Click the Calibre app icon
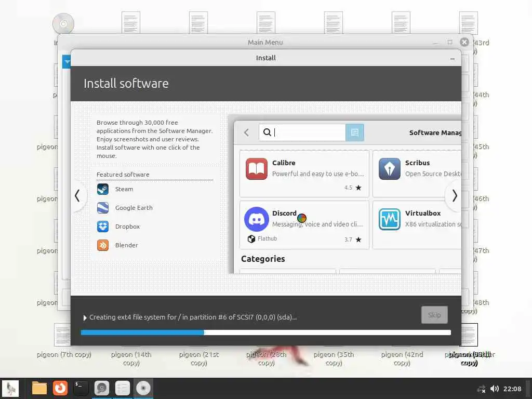This screenshot has width=532, height=399. (257, 169)
